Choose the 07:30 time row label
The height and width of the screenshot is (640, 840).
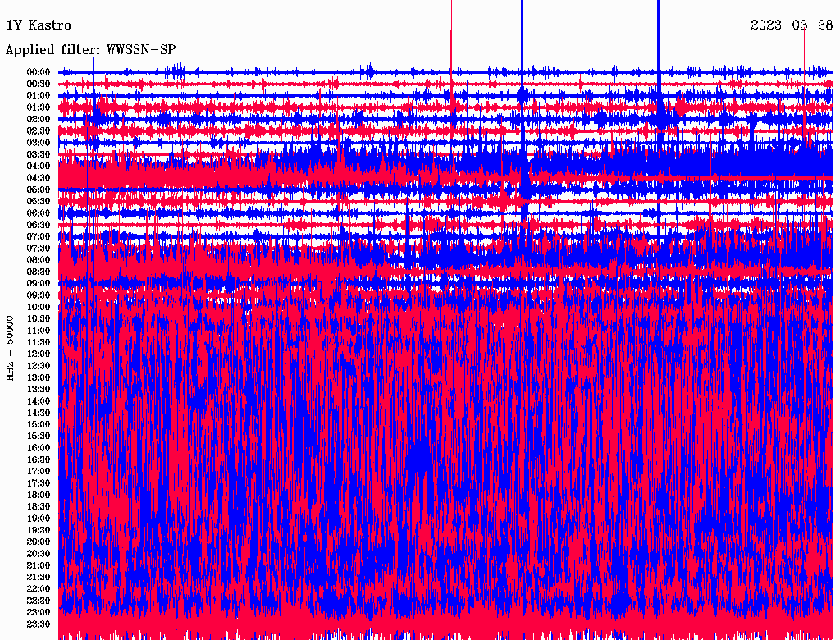pos(39,249)
